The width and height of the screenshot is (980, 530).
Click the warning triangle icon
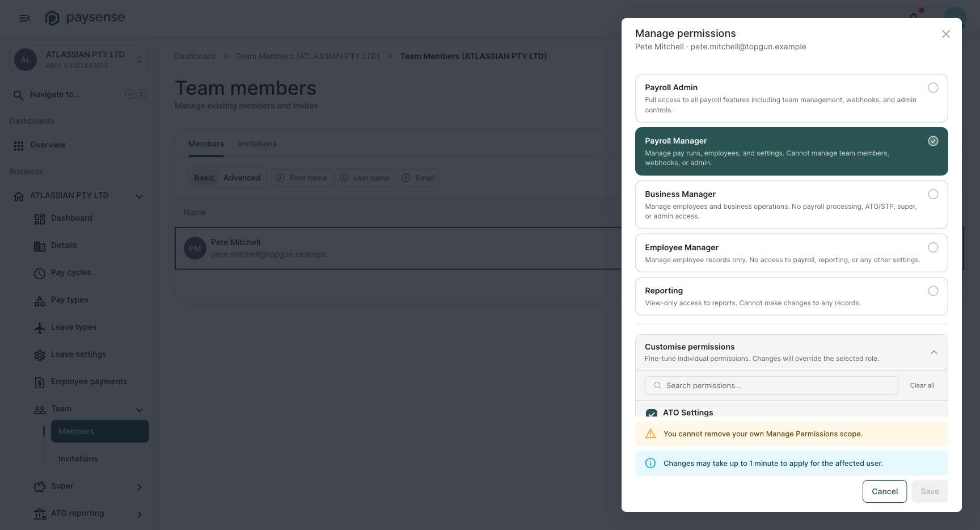(650, 434)
